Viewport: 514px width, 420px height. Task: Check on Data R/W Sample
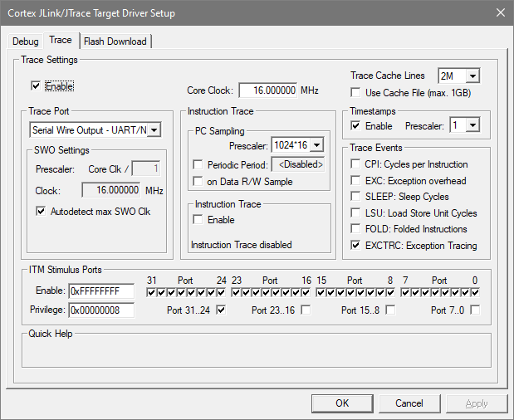(x=198, y=181)
